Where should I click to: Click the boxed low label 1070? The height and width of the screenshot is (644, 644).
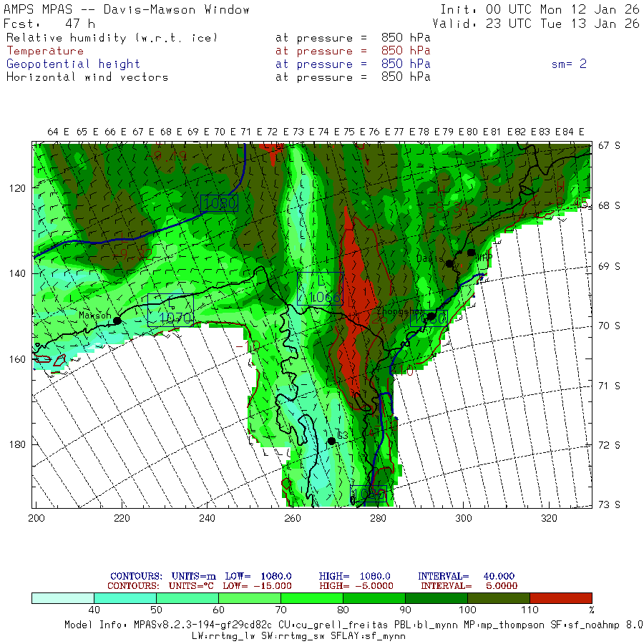[170, 310]
